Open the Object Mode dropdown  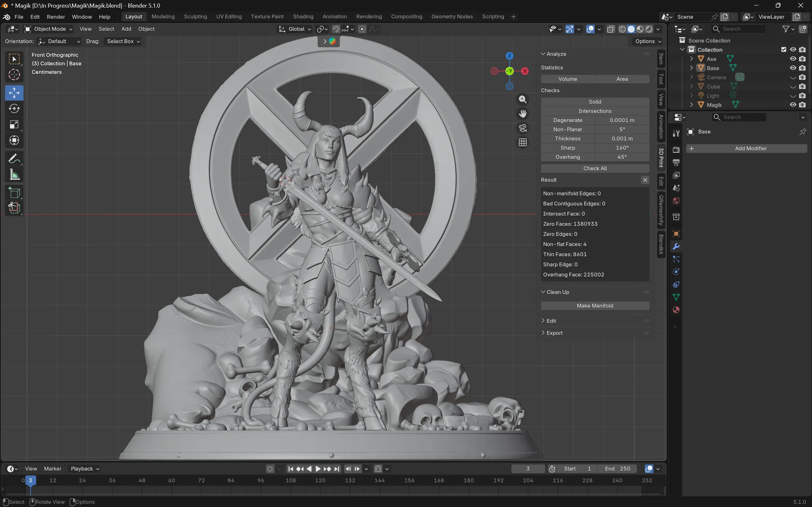[49, 29]
